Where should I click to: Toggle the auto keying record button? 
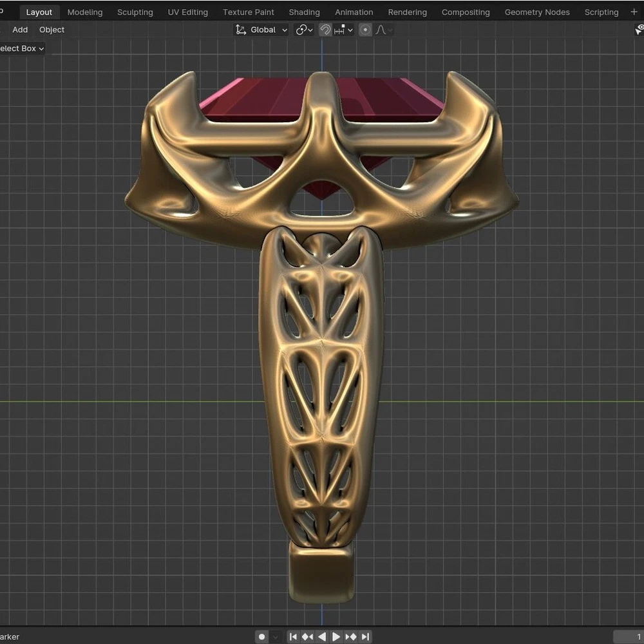261,636
